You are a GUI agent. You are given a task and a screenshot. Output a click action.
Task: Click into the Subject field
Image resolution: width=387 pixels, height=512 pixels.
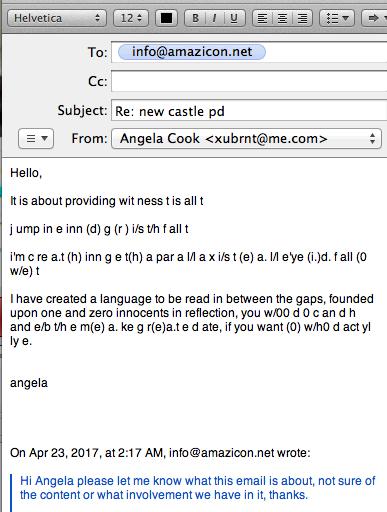coord(249,111)
